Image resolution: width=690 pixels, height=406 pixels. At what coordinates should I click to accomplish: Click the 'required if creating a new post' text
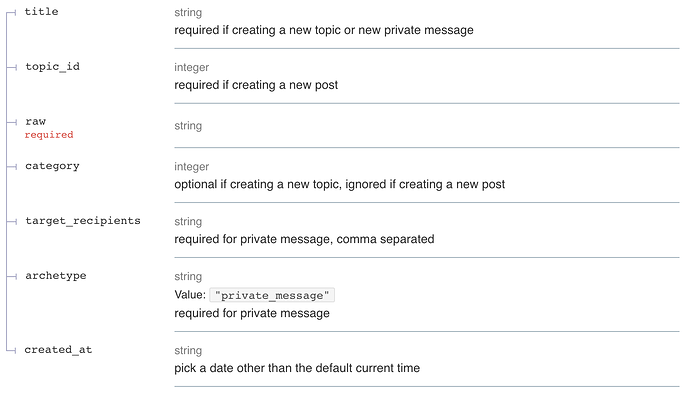point(256,85)
